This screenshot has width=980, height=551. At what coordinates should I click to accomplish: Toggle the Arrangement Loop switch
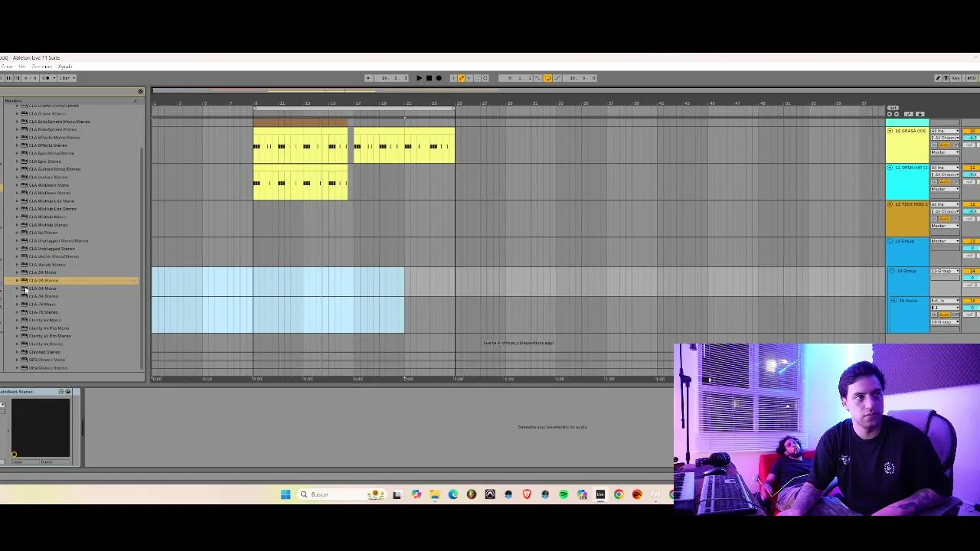(x=547, y=78)
